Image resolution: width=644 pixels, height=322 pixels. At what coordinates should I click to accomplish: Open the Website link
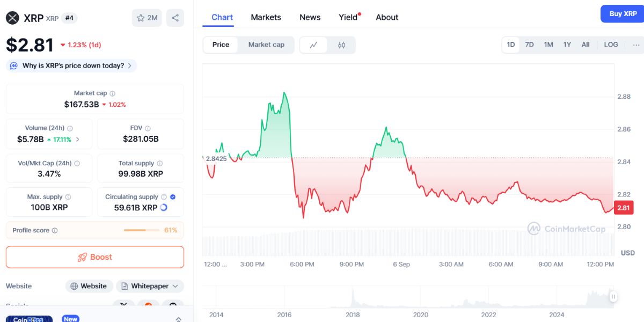89,286
